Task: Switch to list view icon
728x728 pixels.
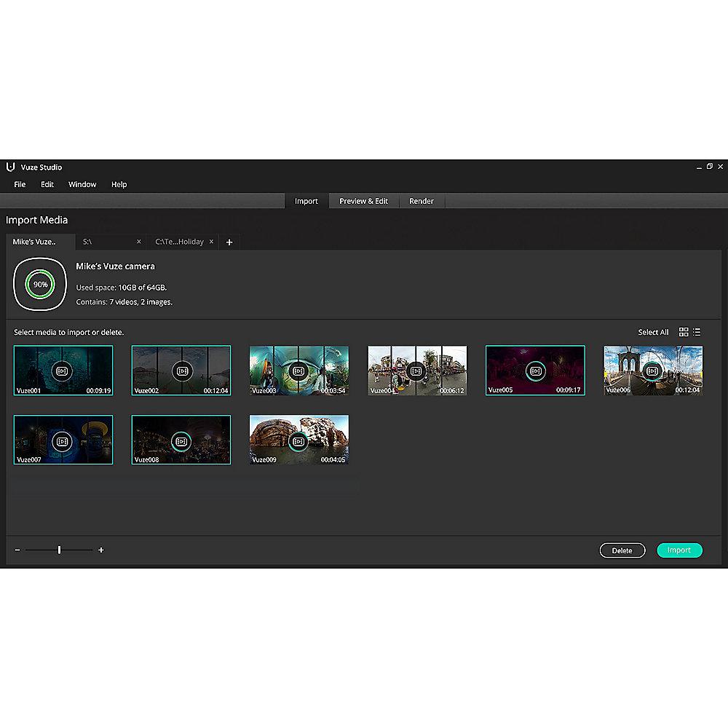Action: pyautogui.click(x=697, y=332)
